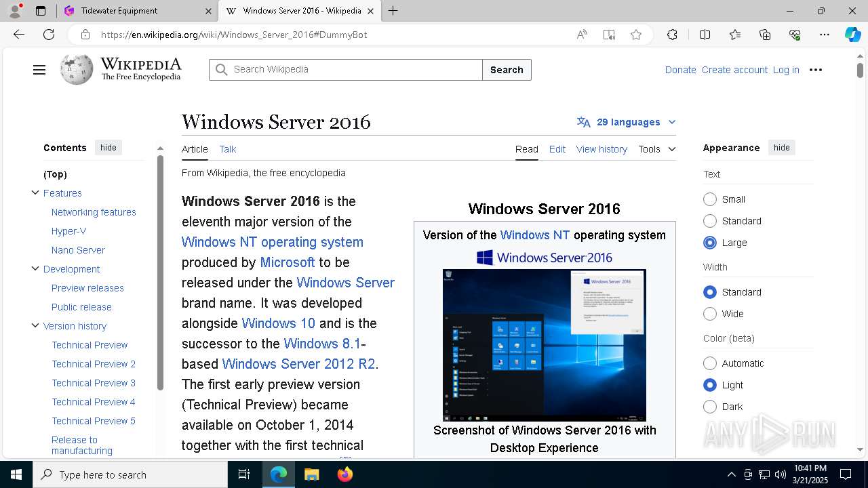
Task: Open the View history tab
Action: click(x=601, y=149)
